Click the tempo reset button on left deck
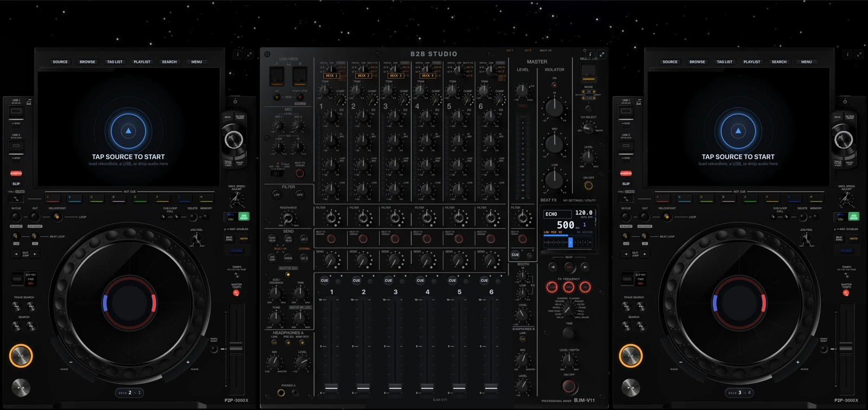868x410 pixels. pyautogui.click(x=214, y=349)
